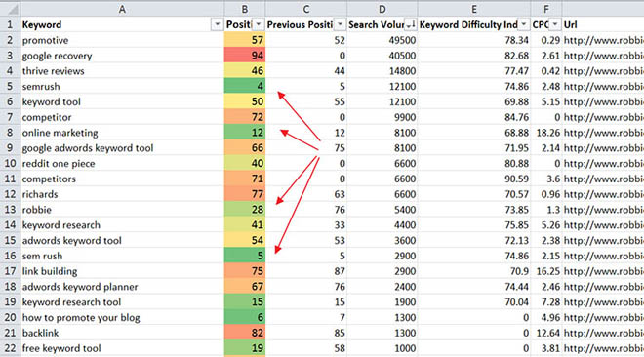644x357 pixels.
Task: Click the search volume cell 1000
Action: coord(382,348)
